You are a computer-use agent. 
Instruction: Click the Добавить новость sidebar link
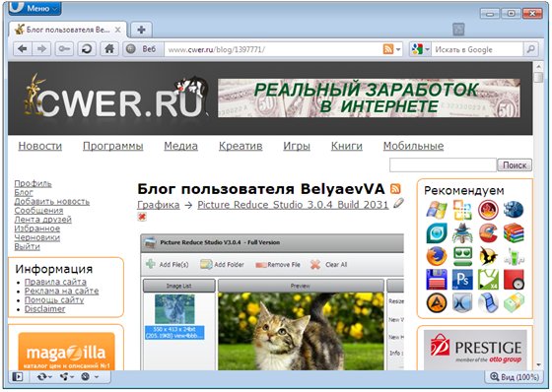click(x=51, y=202)
